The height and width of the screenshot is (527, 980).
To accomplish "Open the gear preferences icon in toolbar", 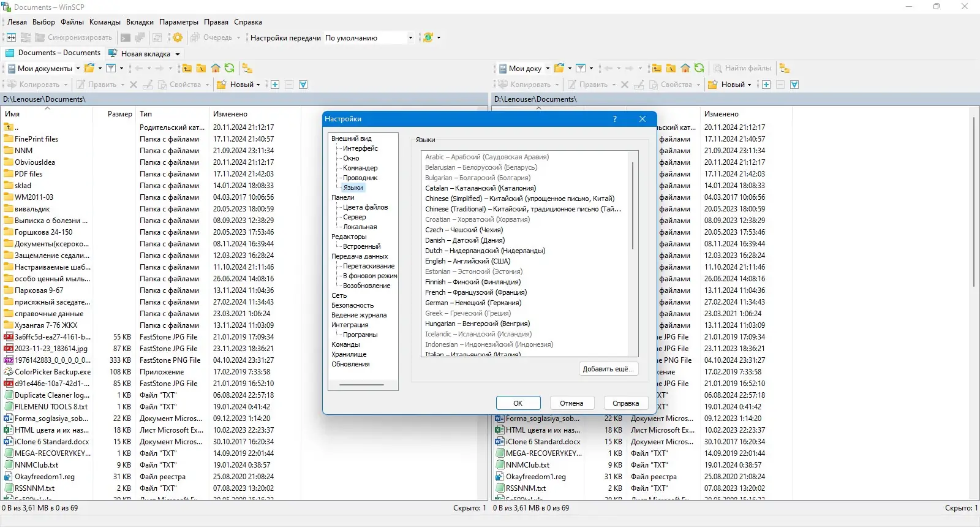I will pos(178,37).
